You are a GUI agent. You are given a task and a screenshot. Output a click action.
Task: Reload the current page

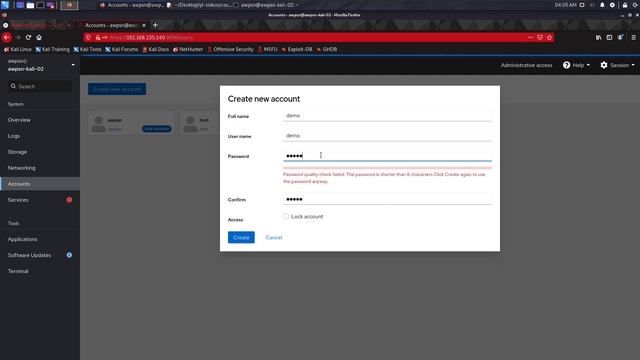pyautogui.click(x=28, y=38)
